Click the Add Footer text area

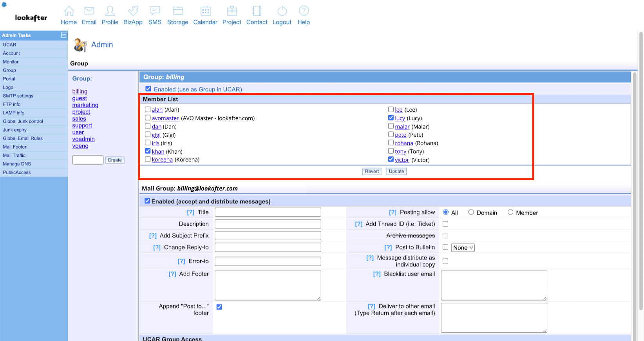pos(268,285)
